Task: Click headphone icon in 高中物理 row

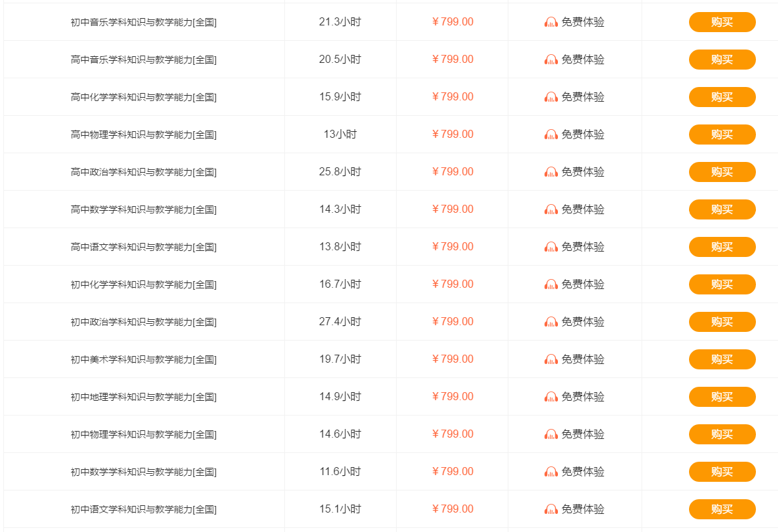Action: point(551,135)
